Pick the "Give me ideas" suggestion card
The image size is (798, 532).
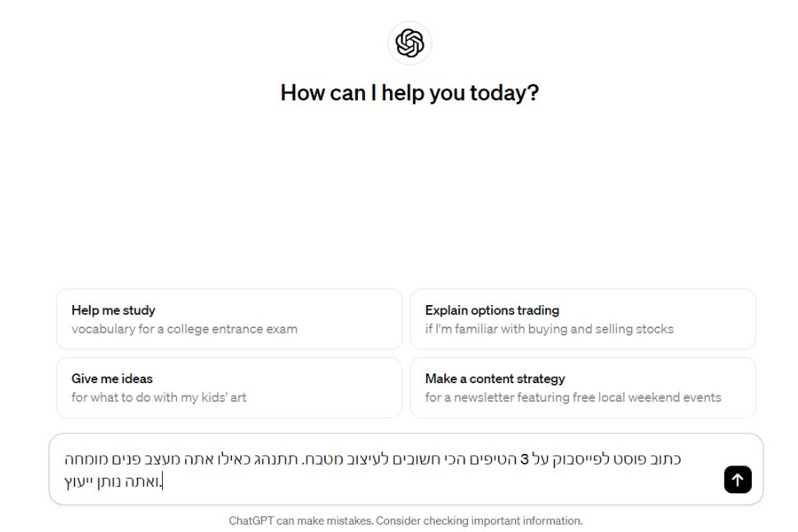[229, 387]
